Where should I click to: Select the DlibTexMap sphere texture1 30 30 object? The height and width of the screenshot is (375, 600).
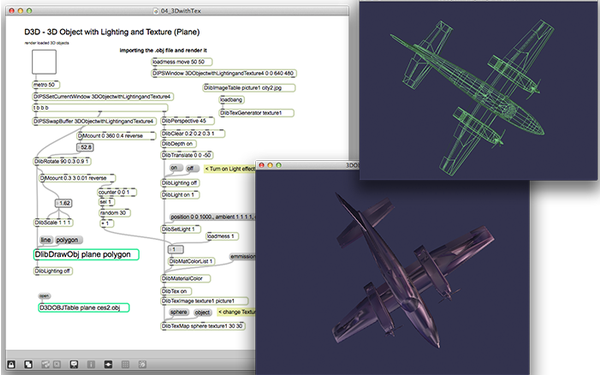[203, 326]
